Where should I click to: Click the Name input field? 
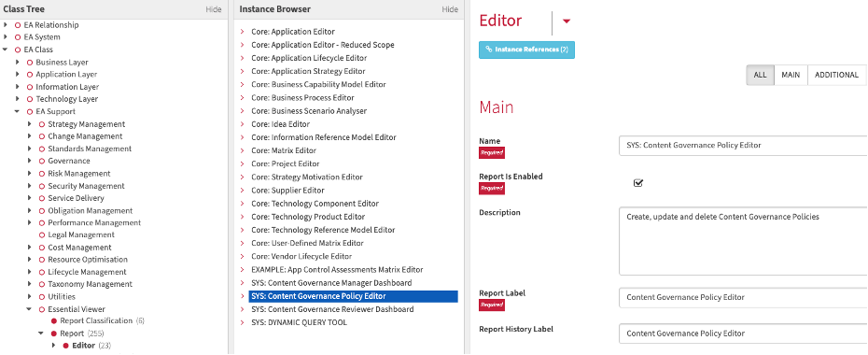743,145
